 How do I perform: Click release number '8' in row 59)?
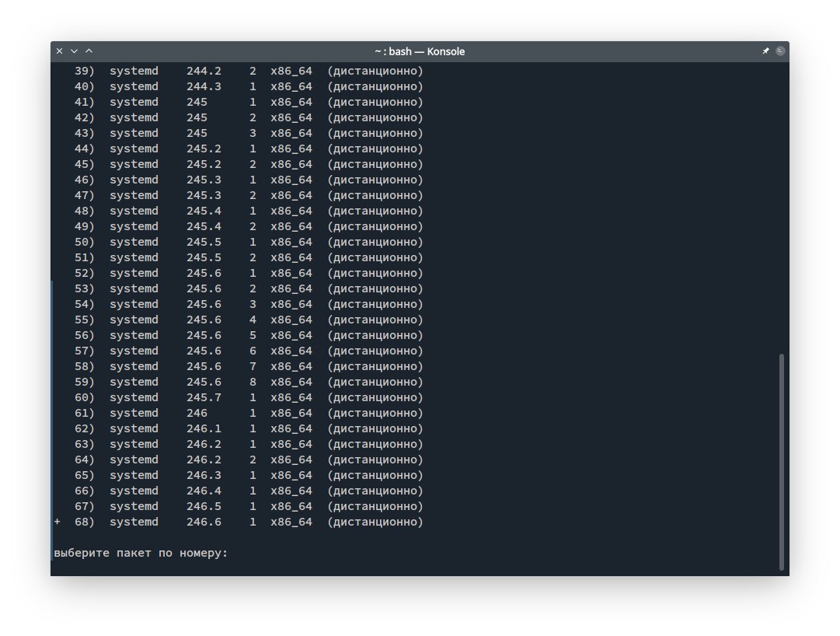pos(253,382)
